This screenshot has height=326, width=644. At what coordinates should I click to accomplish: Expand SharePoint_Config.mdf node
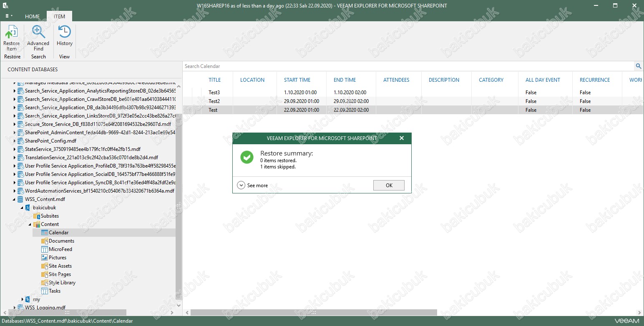tap(15, 141)
